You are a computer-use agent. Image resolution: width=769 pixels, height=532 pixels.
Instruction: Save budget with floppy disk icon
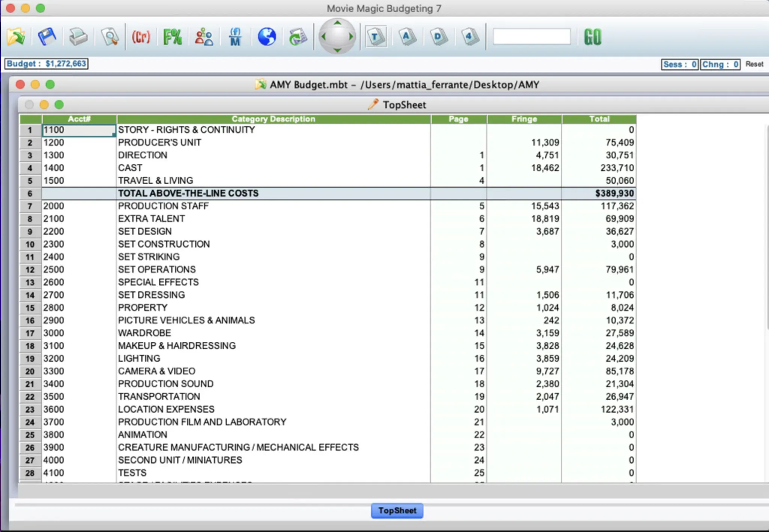coord(47,37)
